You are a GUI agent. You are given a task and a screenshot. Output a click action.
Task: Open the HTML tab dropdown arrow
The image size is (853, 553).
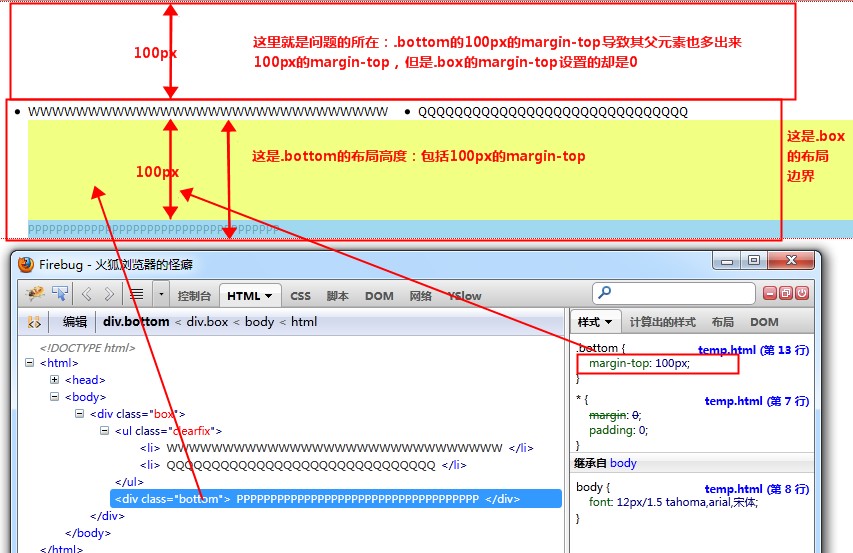pyautogui.click(x=268, y=296)
